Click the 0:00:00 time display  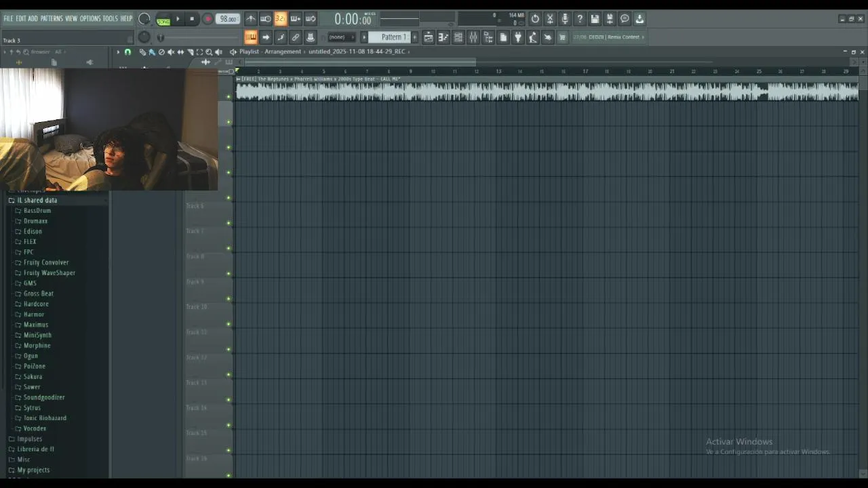coord(353,20)
